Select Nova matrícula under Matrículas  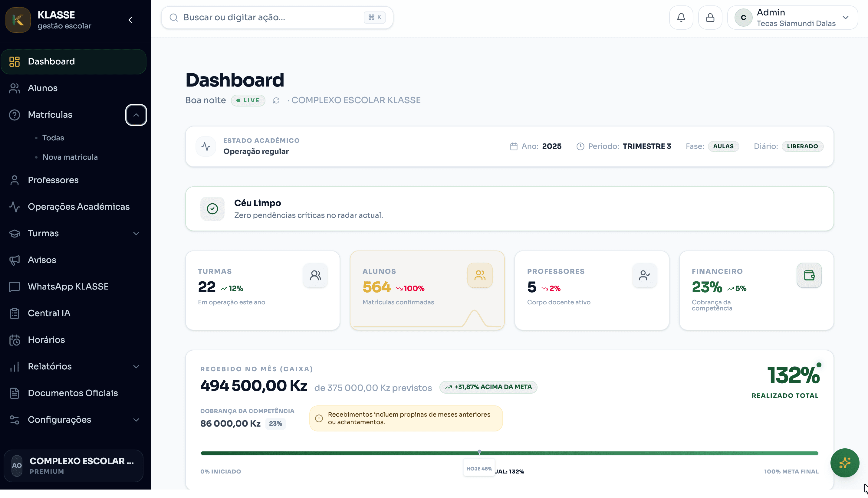coord(70,157)
